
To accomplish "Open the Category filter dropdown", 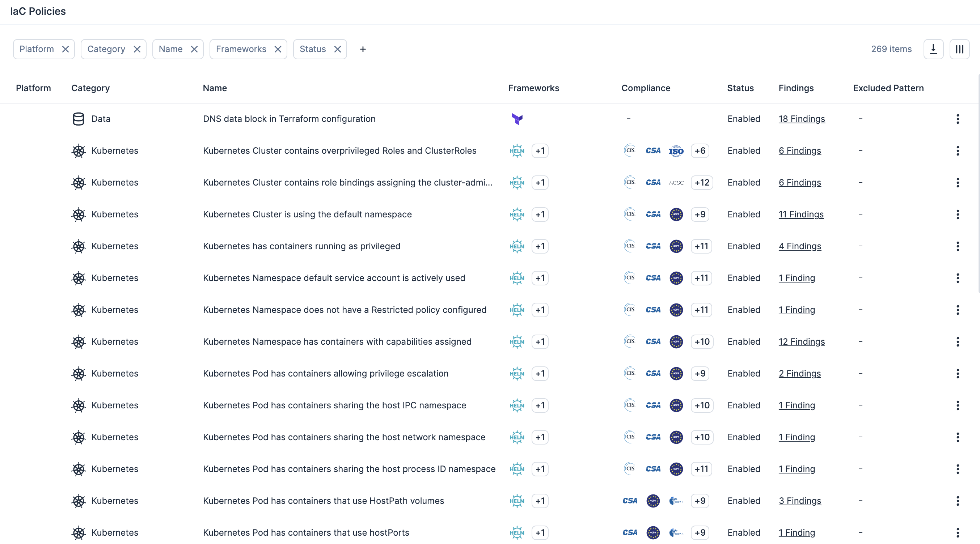I will click(106, 50).
